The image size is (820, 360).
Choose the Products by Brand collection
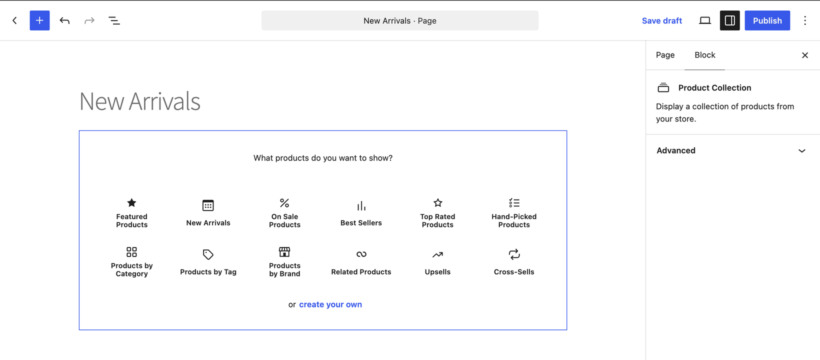click(x=284, y=262)
